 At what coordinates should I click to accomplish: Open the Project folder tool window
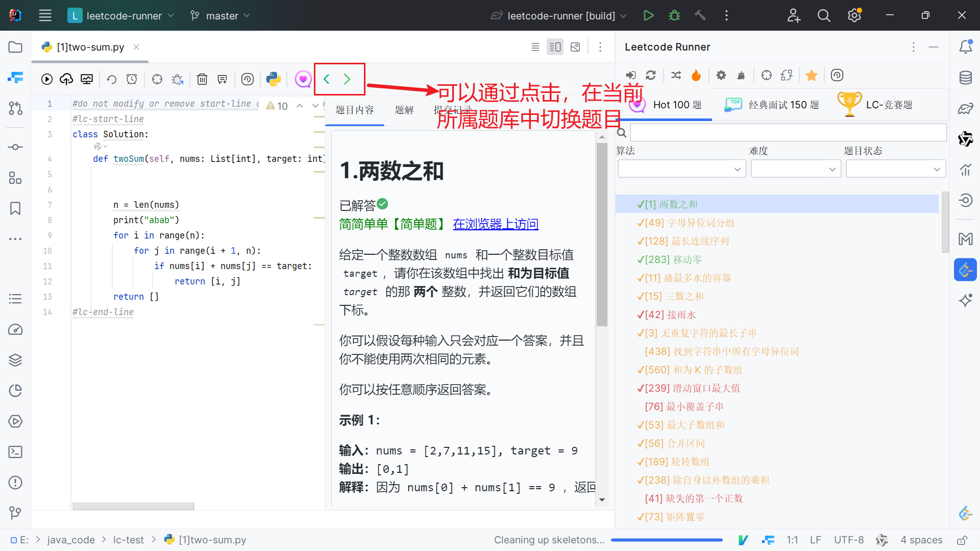15,47
